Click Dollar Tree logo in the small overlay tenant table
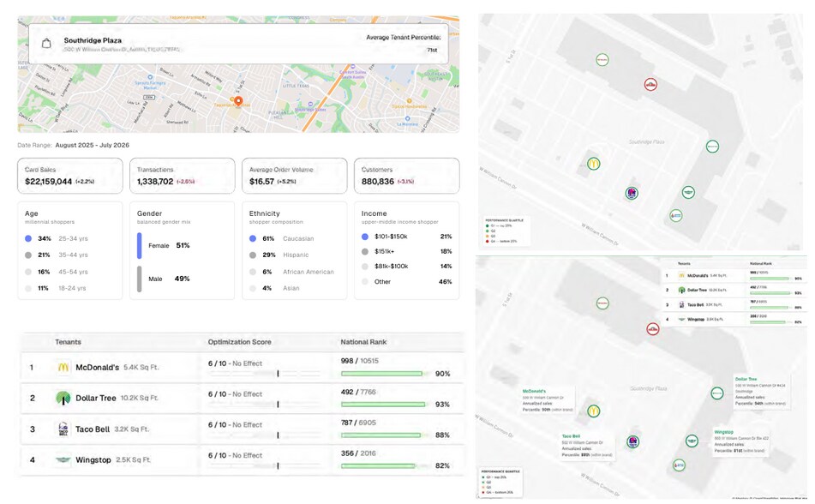 pos(681,291)
